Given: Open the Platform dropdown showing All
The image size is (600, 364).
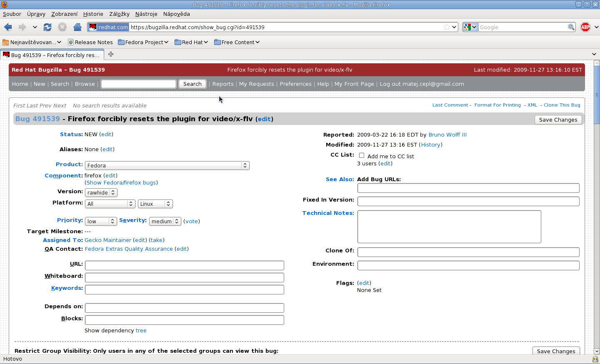Looking at the screenshot, I should tap(110, 204).
